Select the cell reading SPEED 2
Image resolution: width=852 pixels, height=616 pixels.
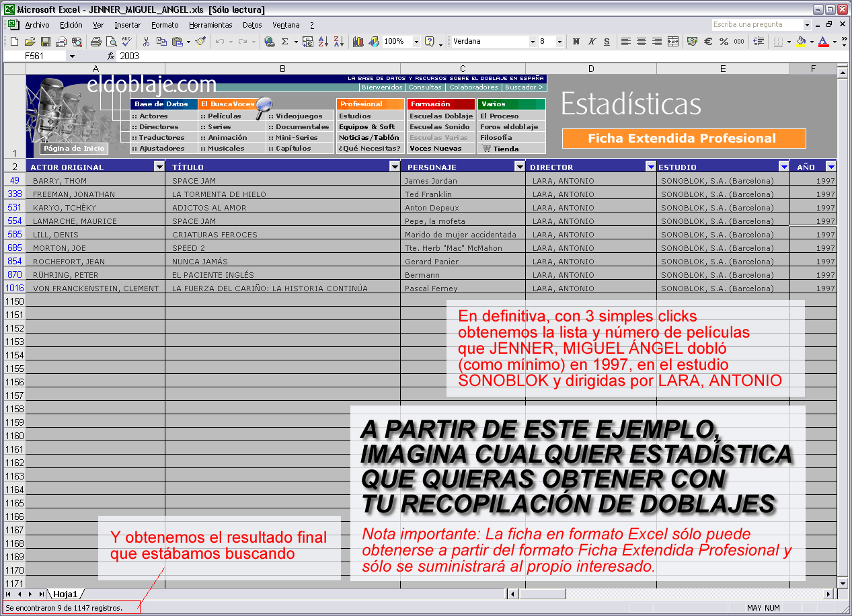282,248
